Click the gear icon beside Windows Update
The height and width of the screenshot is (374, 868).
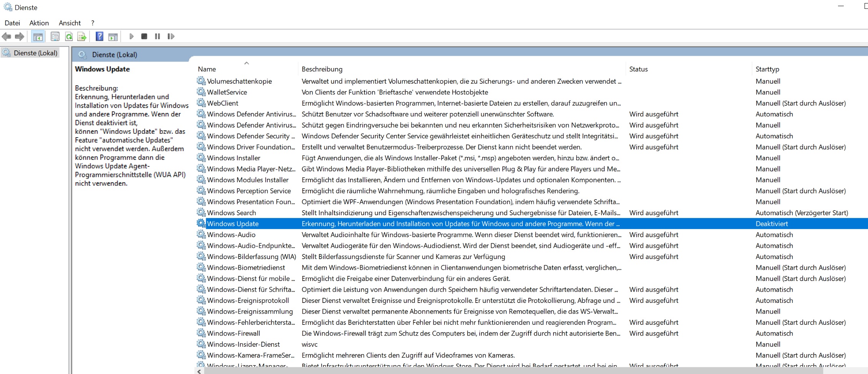pos(201,223)
